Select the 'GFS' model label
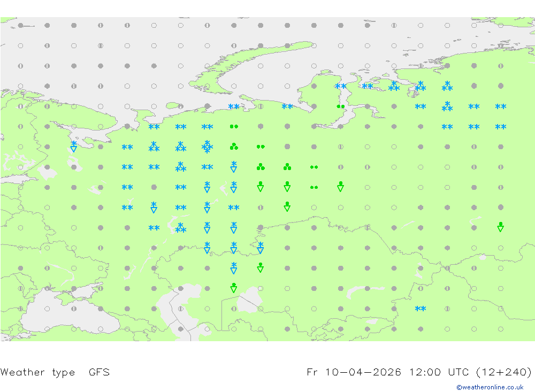Screen dimensions: 535x392 pyautogui.click(x=99, y=372)
